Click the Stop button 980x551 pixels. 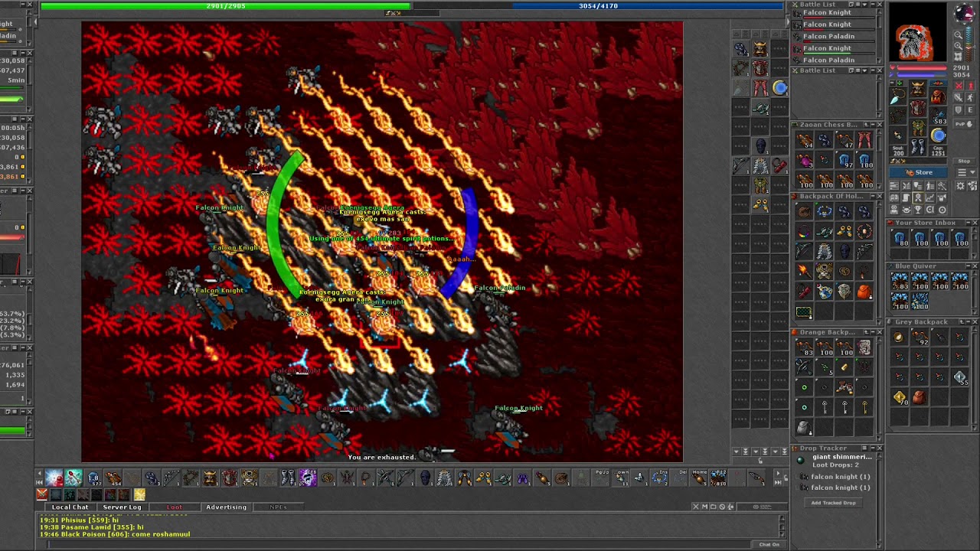tap(964, 161)
